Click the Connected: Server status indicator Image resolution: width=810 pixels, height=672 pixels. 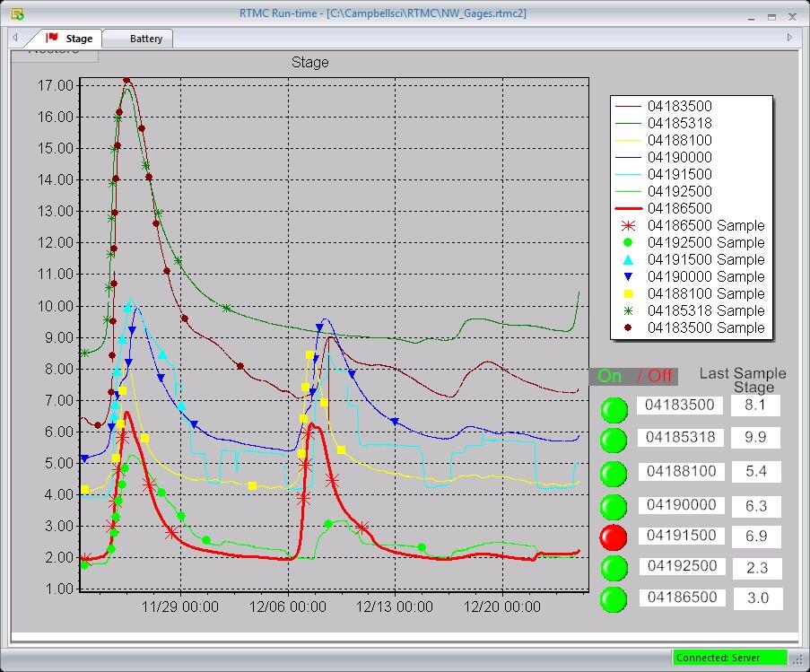(x=728, y=657)
